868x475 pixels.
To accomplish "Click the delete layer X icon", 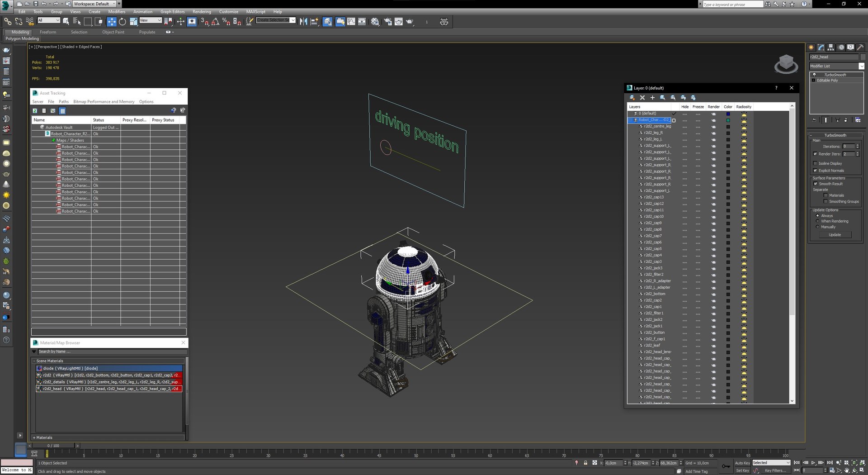I will point(642,97).
